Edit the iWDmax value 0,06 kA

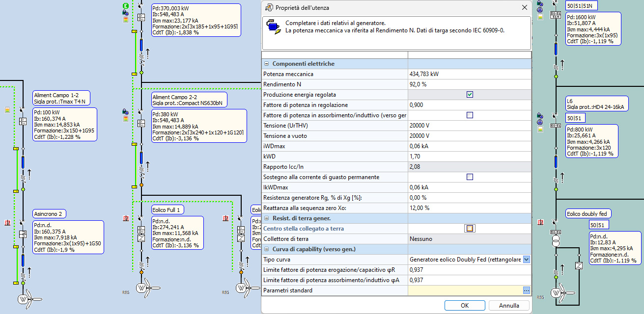(x=470, y=146)
